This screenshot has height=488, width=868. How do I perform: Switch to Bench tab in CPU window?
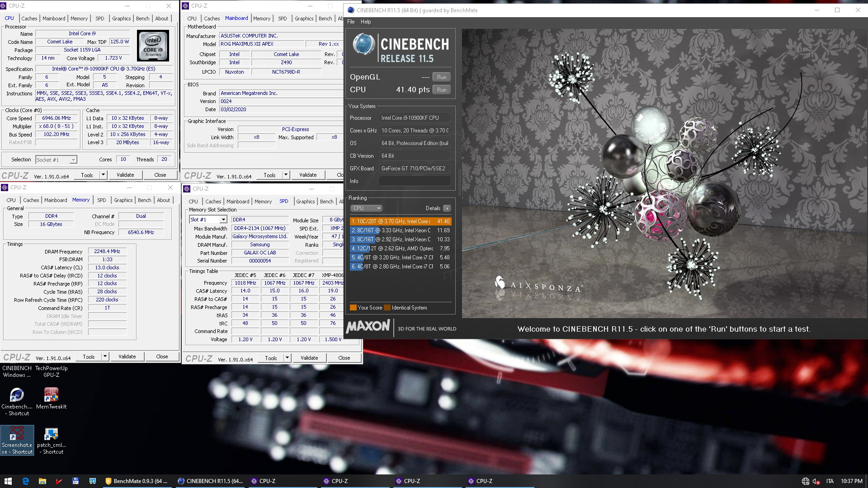(x=143, y=19)
